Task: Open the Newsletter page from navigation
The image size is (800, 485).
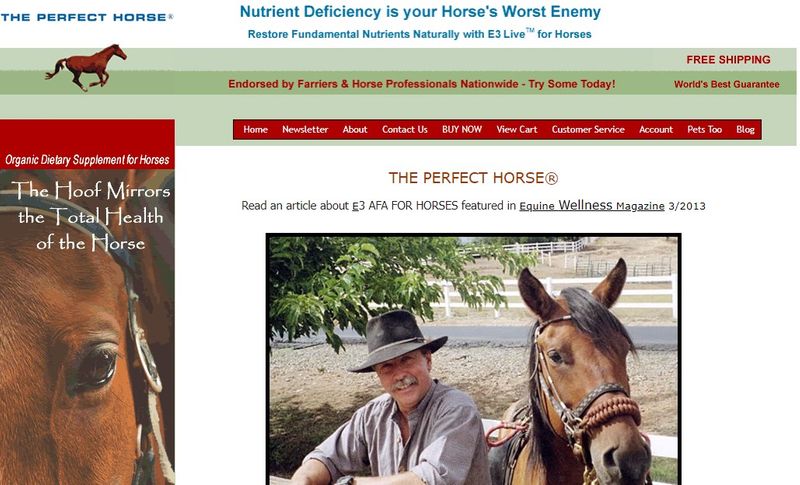Action: coord(305,130)
